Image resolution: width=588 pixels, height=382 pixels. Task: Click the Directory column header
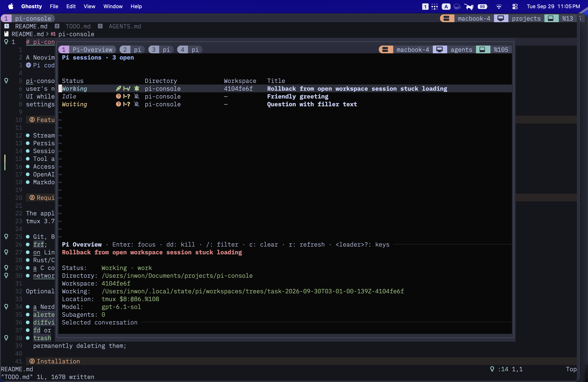pos(161,81)
